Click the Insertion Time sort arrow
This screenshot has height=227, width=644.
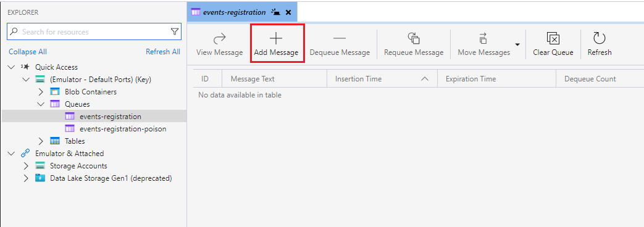(x=425, y=79)
